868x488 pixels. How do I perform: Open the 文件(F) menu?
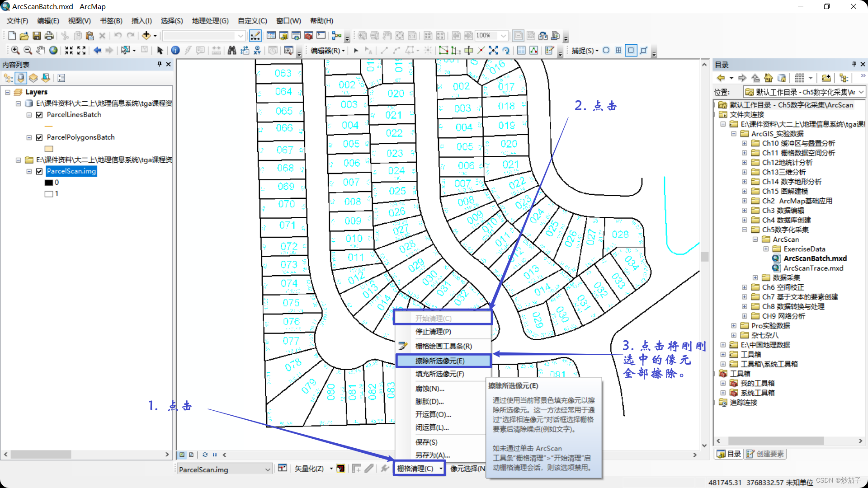coord(17,21)
